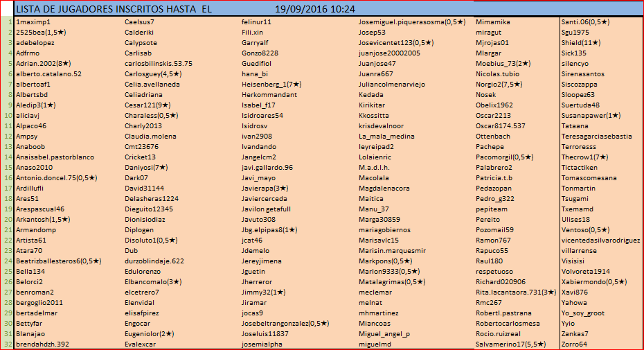This screenshot has width=644, height=350.
Task: Select the cell brendahdzh.392
Action: 42,344
